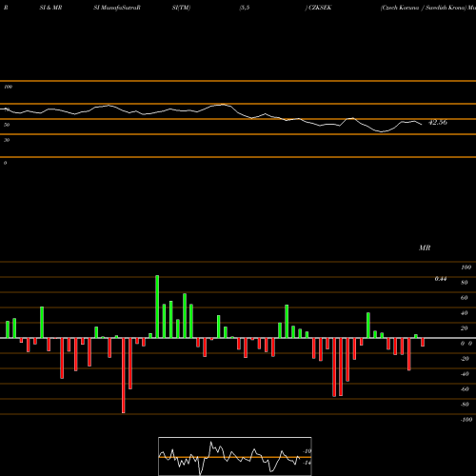Click the histogram axis label 60
The image size is (476, 476).
click(x=465, y=298)
